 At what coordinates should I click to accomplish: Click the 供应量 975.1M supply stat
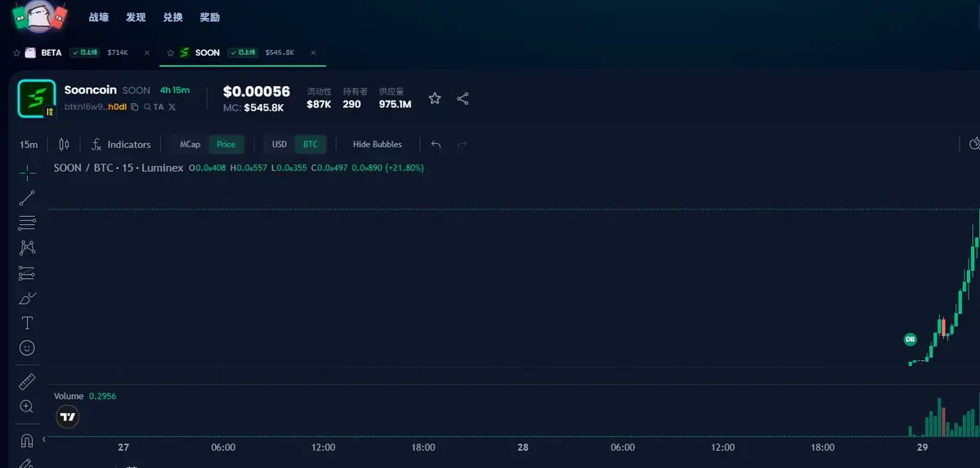(395, 98)
